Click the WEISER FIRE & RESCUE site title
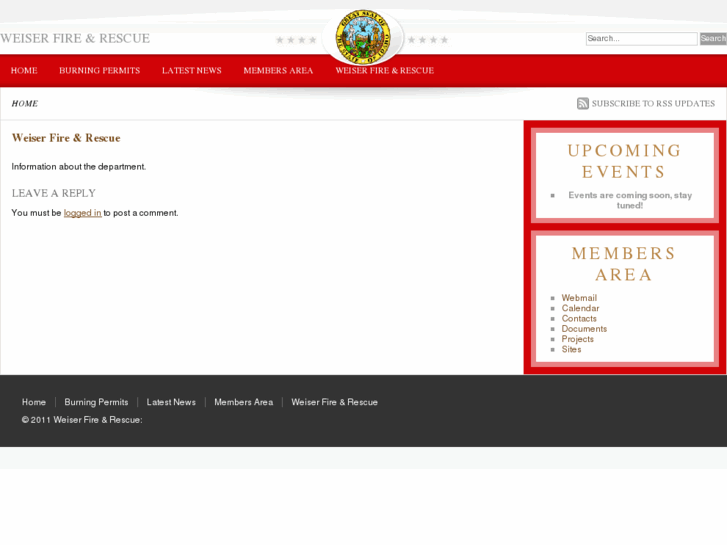Image resolution: width=727 pixels, height=545 pixels. (75, 38)
